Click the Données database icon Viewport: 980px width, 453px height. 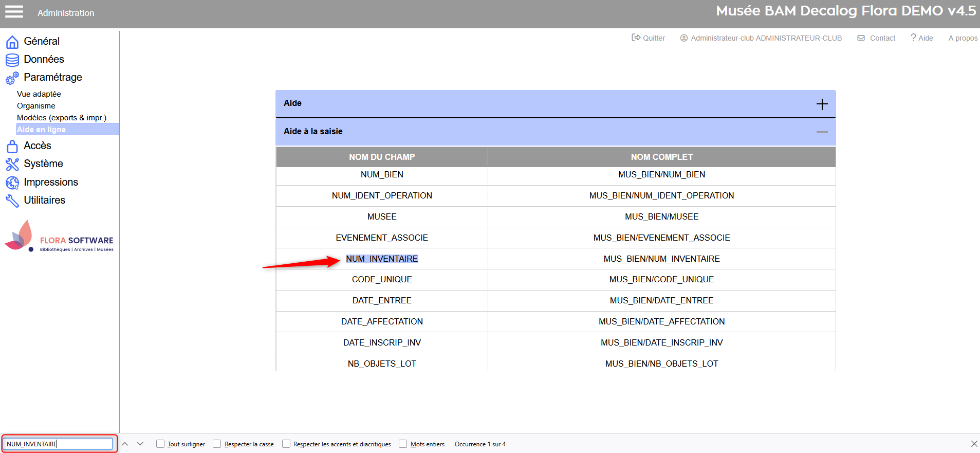12,60
